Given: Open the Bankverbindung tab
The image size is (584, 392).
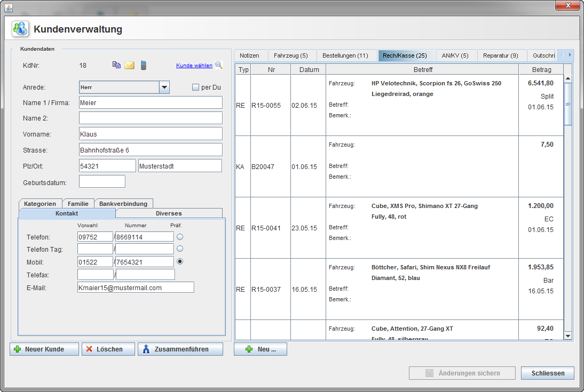Looking at the screenshot, I should [124, 204].
